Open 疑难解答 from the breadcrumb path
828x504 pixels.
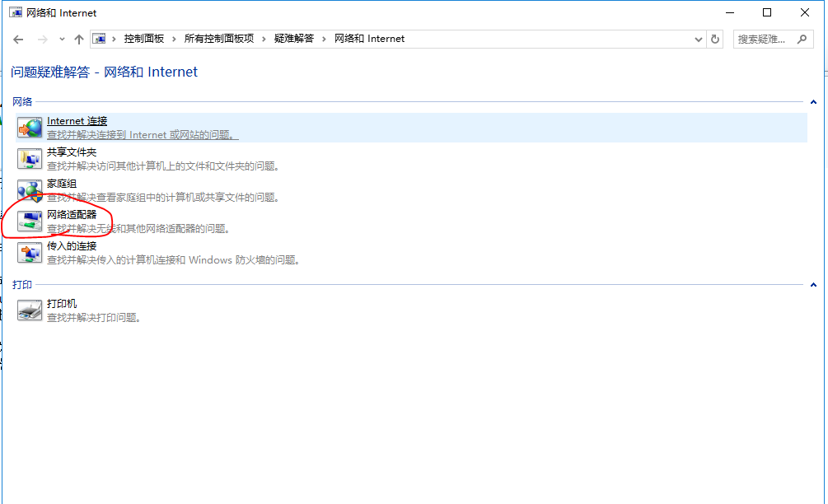click(295, 38)
